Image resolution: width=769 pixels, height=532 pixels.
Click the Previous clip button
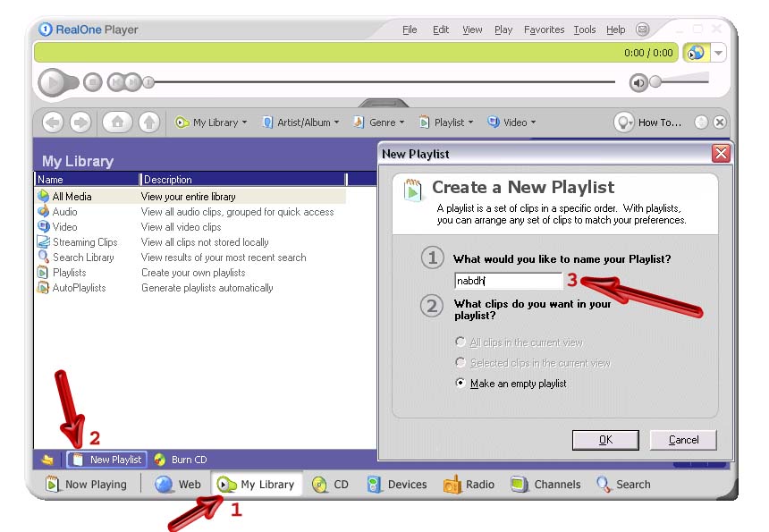[x=116, y=82]
